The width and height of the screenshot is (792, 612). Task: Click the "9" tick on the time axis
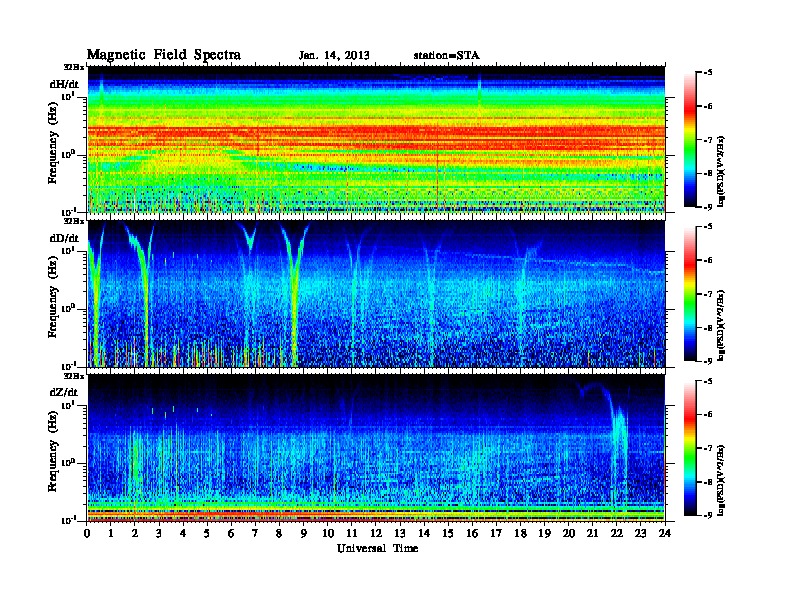(x=304, y=534)
